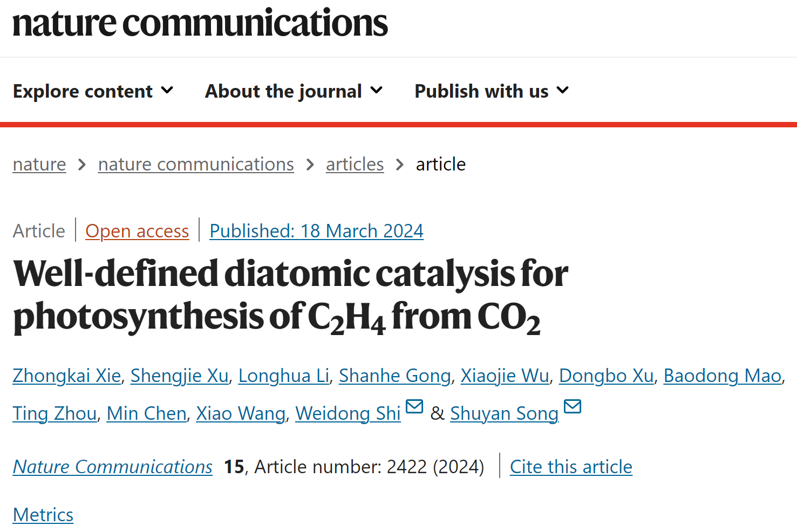Open author Shengjie Xu's details
Screen dimensions: 797x532
(x=180, y=376)
